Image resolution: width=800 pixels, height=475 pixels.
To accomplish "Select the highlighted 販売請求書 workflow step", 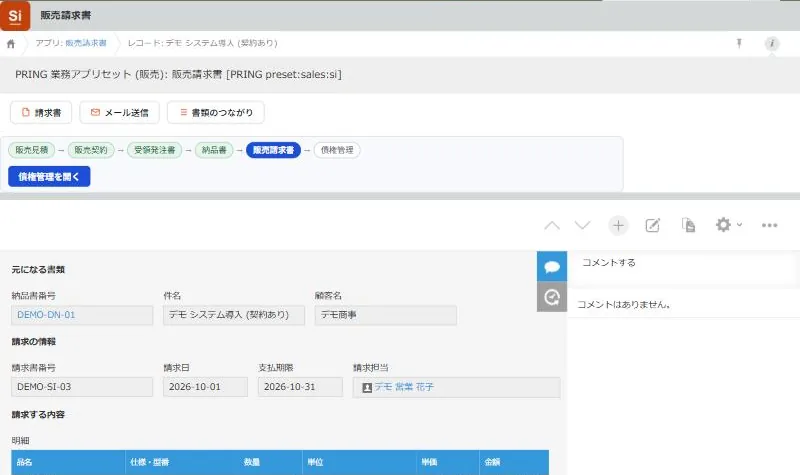I will [x=273, y=150].
